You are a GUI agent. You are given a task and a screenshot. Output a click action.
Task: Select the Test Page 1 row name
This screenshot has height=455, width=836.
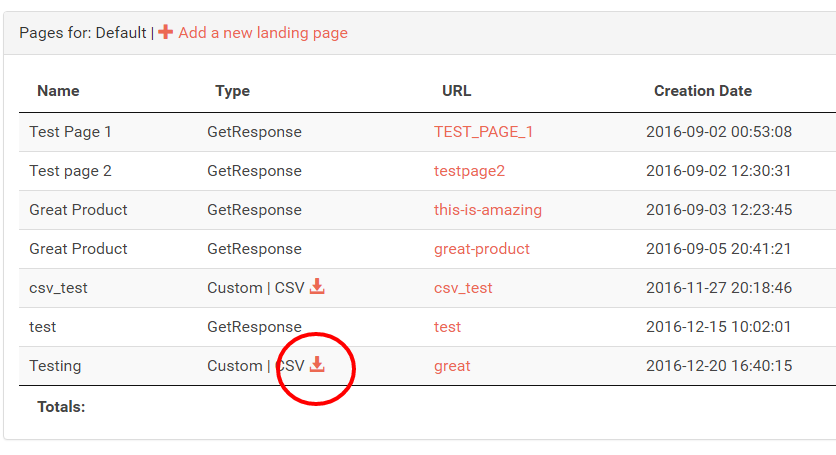coord(70,132)
